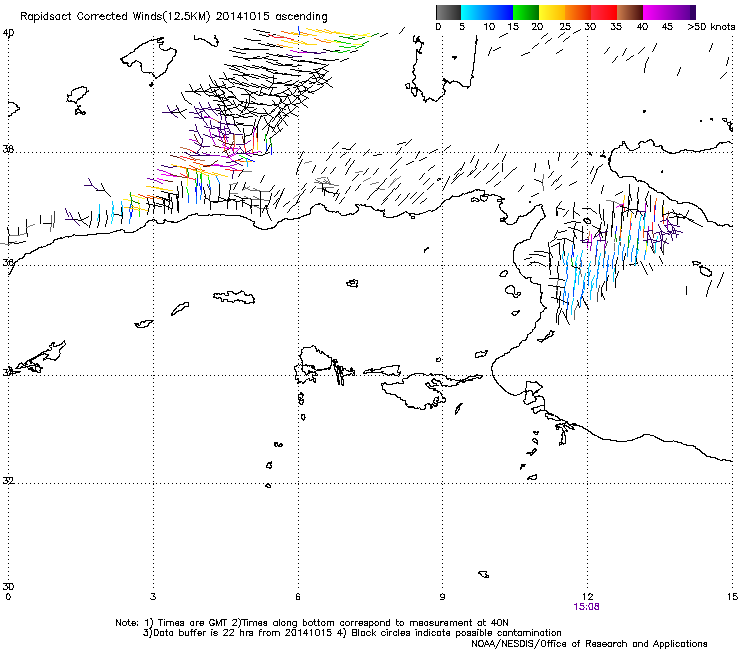Click the latitude label 38 on left axis

click(8, 149)
